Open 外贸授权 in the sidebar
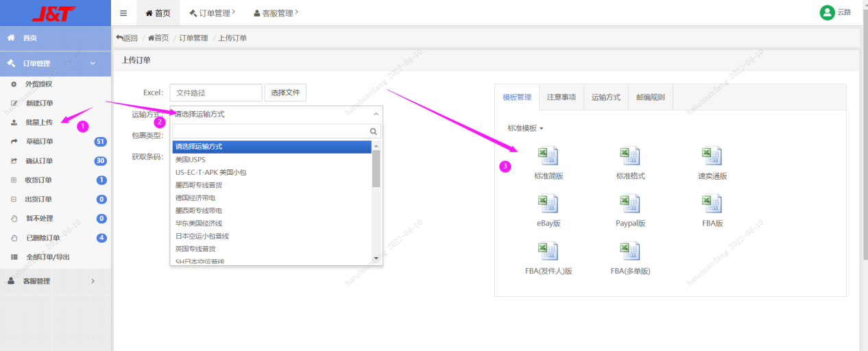The image size is (868, 351). tap(38, 84)
